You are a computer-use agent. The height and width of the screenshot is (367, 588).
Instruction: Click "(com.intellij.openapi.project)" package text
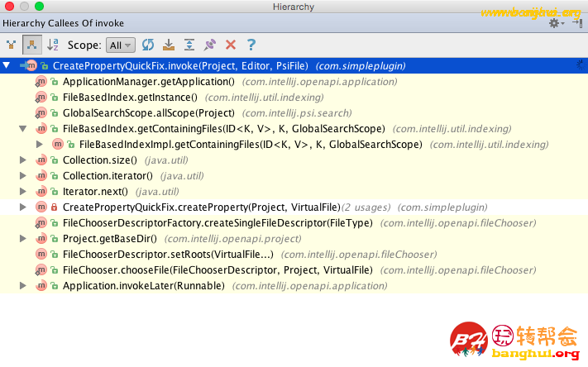233,239
